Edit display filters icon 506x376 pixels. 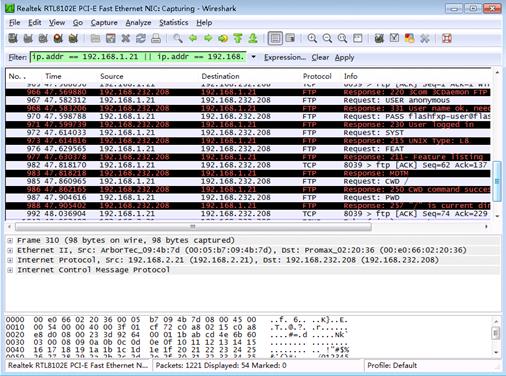click(394, 38)
